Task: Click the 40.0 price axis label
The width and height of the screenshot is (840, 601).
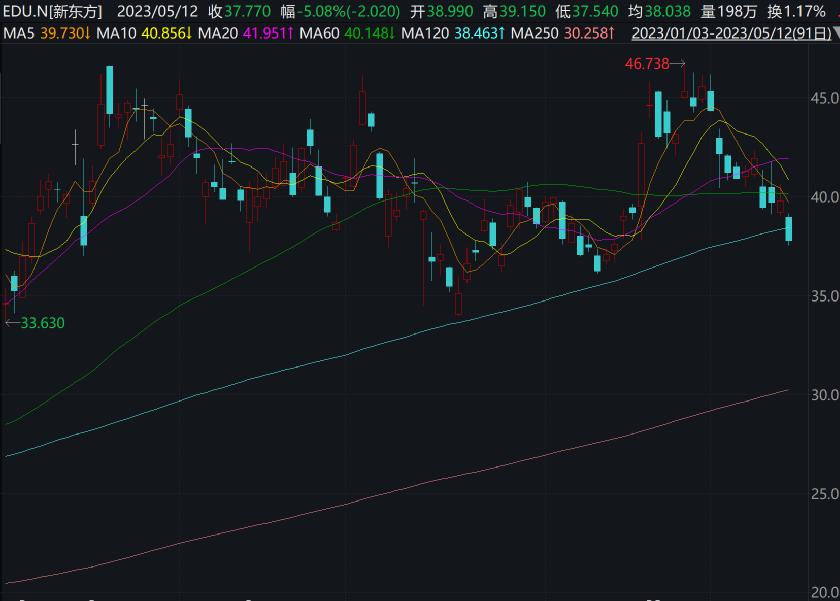Action: [825, 197]
